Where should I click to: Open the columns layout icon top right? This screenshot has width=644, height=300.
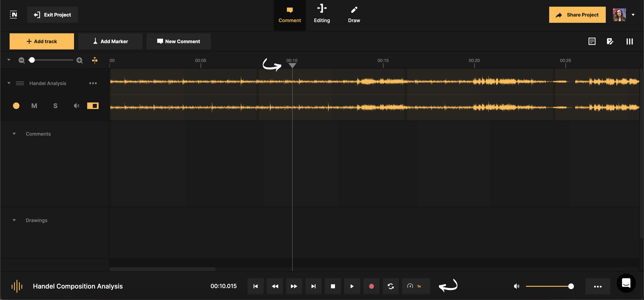[x=629, y=41]
